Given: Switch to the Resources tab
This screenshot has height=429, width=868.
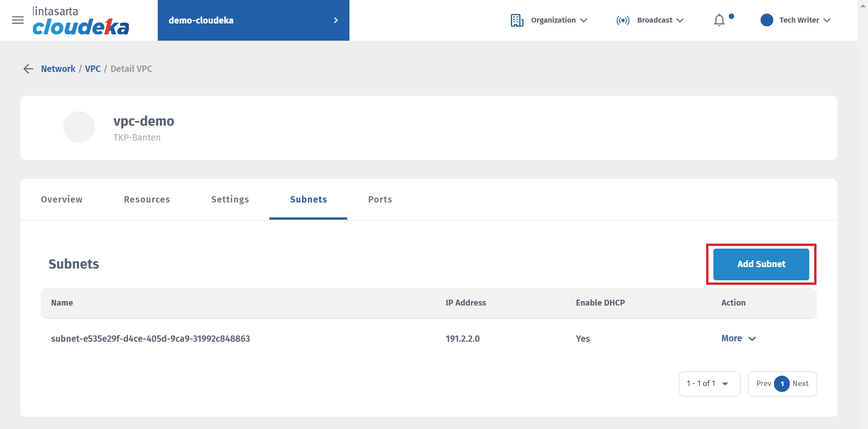Looking at the screenshot, I should pos(147,199).
